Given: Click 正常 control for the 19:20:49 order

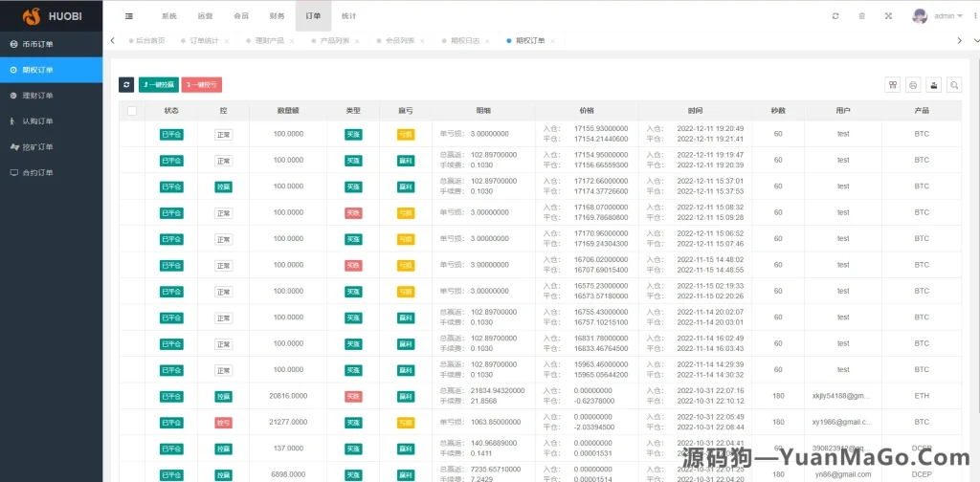Looking at the screenshot, I should point(223,134).
